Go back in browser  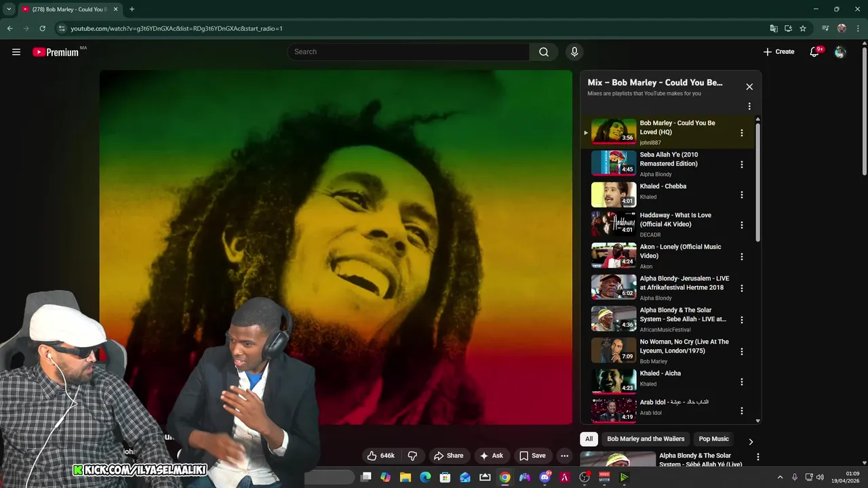click(x=9, y=28)
